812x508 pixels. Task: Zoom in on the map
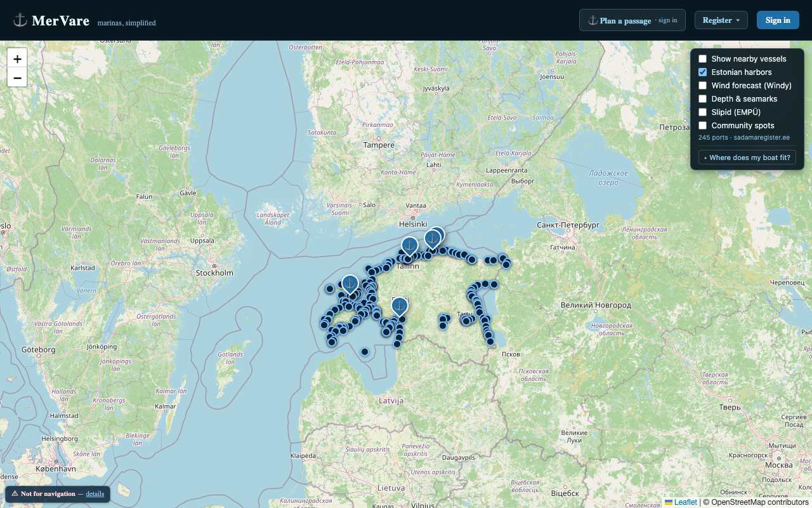17,58
